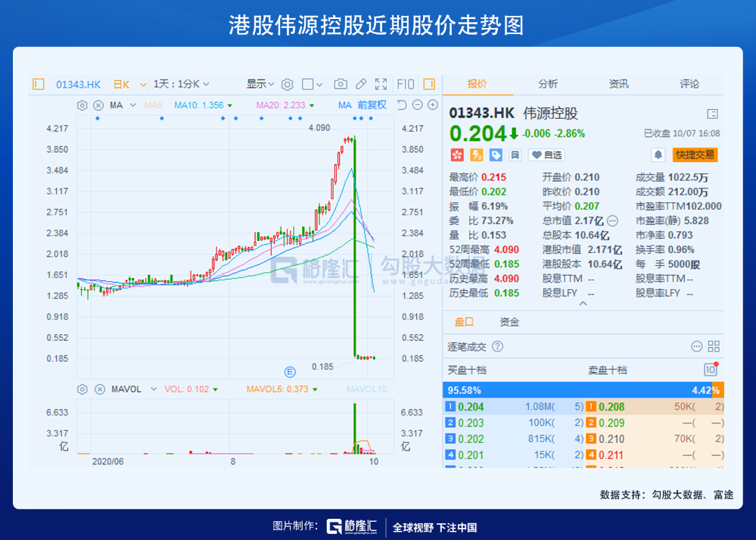Select bid level 3 price 0.202

[471, 439]
